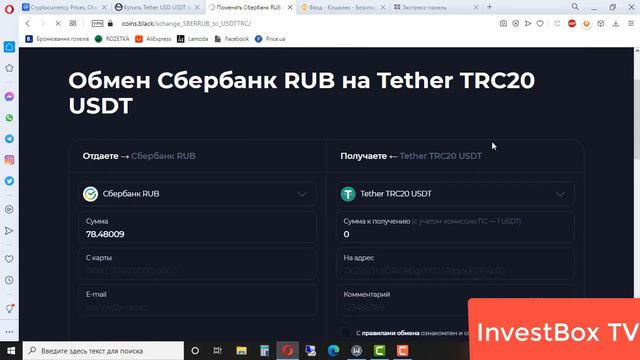Image resolution: width=640 pixels, height=360 pixels.
Task: Open Task View on taskbar
Action: [x=218, y=351]
